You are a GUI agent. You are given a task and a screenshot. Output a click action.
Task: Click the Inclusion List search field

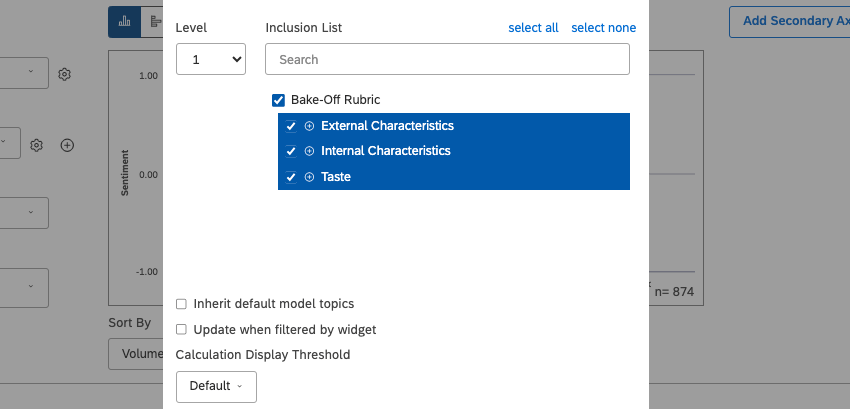pyautogui.click(x=447, y=60)
